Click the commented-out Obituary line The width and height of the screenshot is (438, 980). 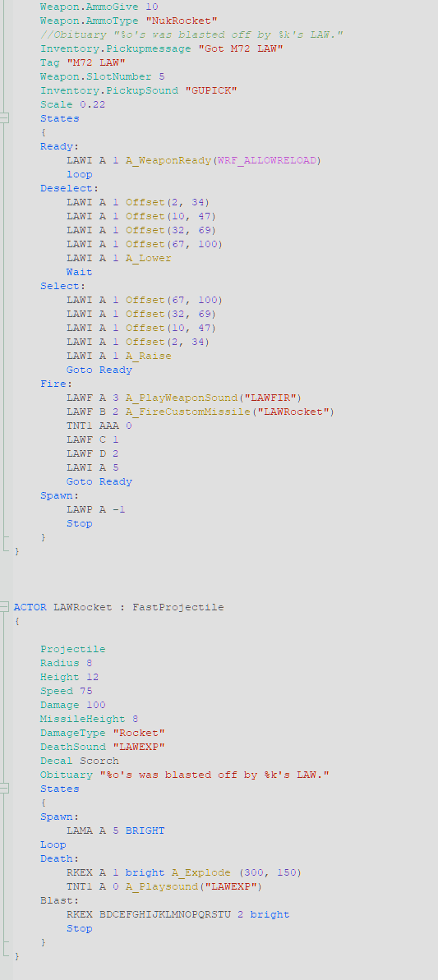191,35
